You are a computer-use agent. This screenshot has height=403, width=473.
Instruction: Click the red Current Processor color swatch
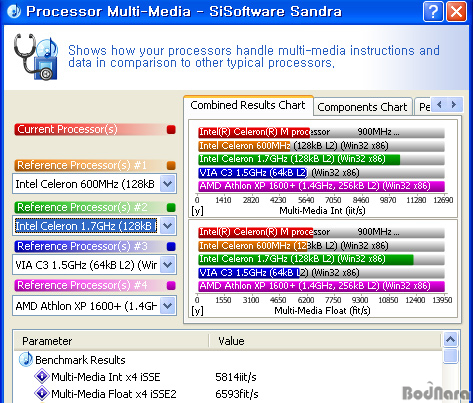pos(171,130)
